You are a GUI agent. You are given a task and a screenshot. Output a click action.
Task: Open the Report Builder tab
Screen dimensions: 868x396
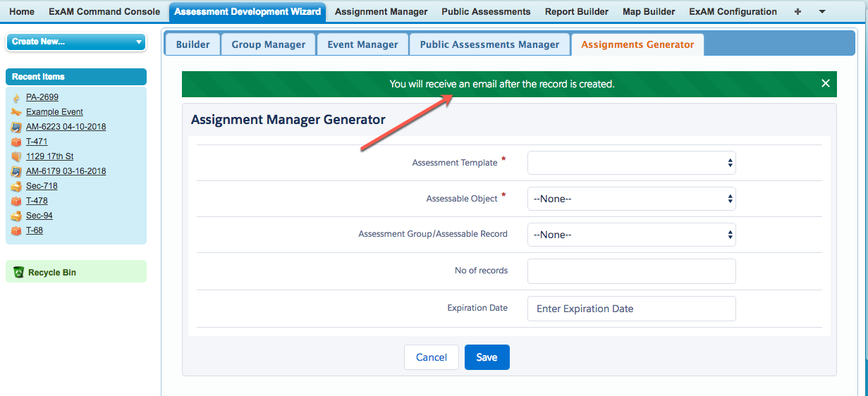coord(576,12)
